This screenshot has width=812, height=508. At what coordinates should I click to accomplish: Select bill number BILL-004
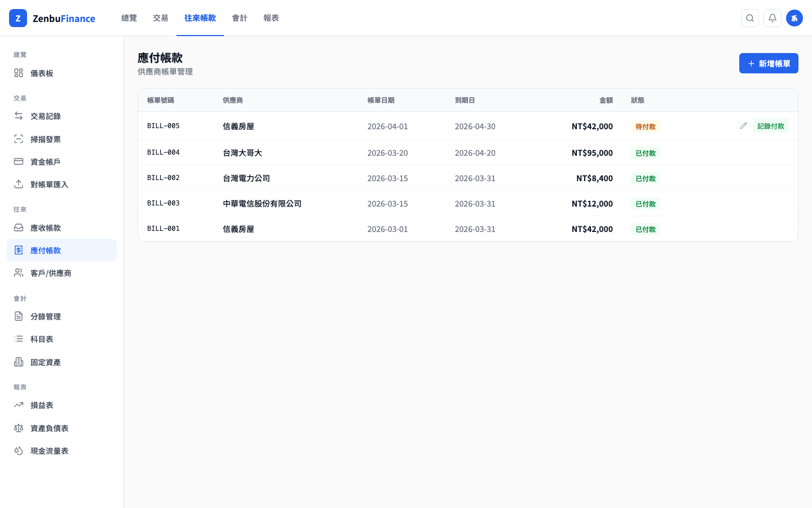pyautogui.click(x=164, y=152)
